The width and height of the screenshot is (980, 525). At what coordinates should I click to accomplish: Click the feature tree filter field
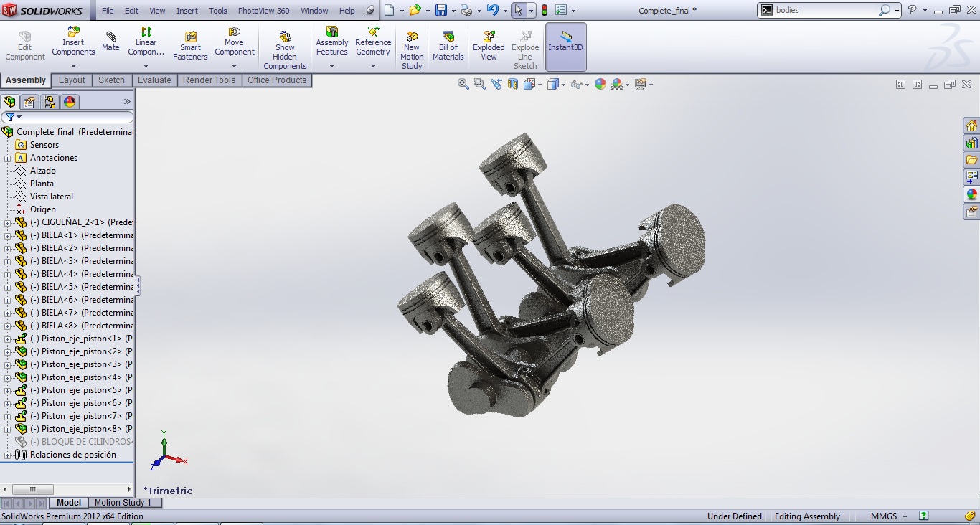67,117
